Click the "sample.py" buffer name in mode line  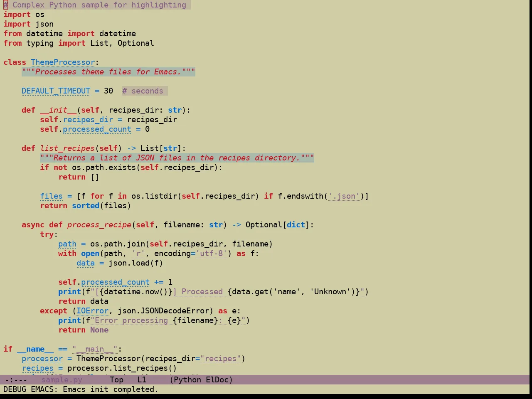62,380
